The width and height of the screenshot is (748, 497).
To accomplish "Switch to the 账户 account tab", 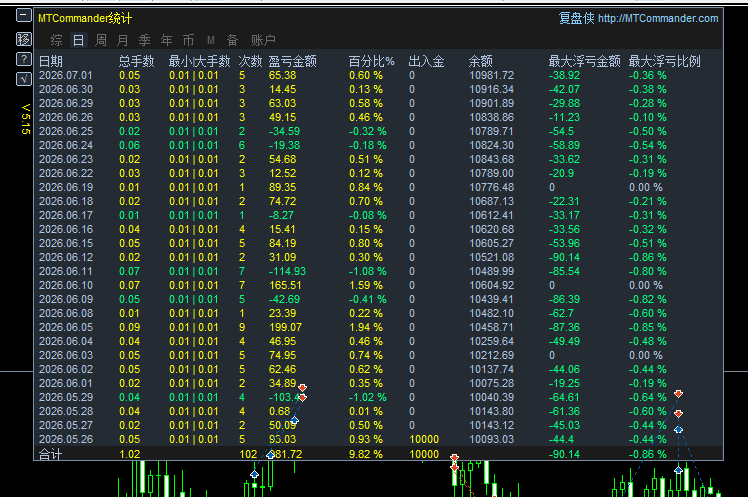I will (x=263, y=40).
